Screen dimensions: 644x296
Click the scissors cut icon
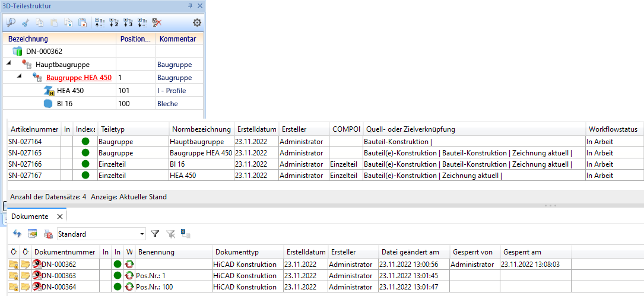(x=26, y=23)
